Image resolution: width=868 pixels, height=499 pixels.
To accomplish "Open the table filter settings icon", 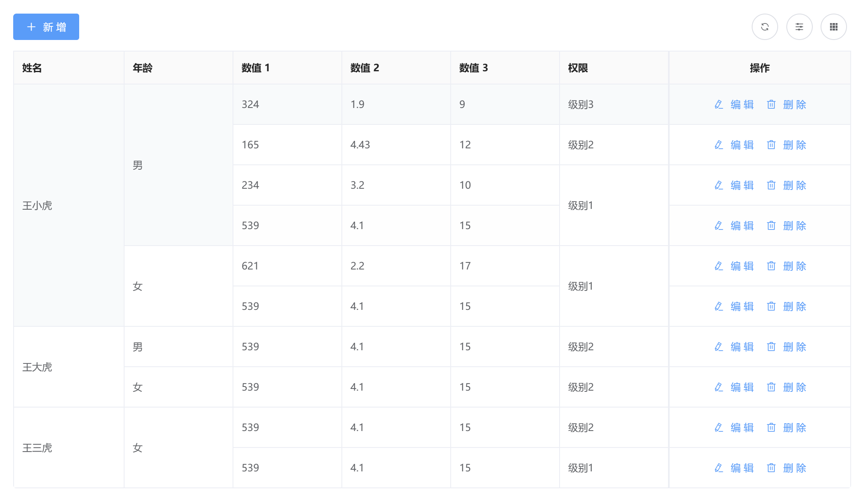I will tap(799, 27).
